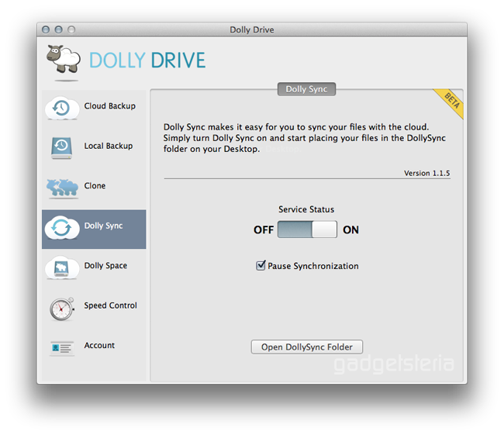Open the Dolly Space cloud drive icon
The image size is (504, 435).
(62, 268)
